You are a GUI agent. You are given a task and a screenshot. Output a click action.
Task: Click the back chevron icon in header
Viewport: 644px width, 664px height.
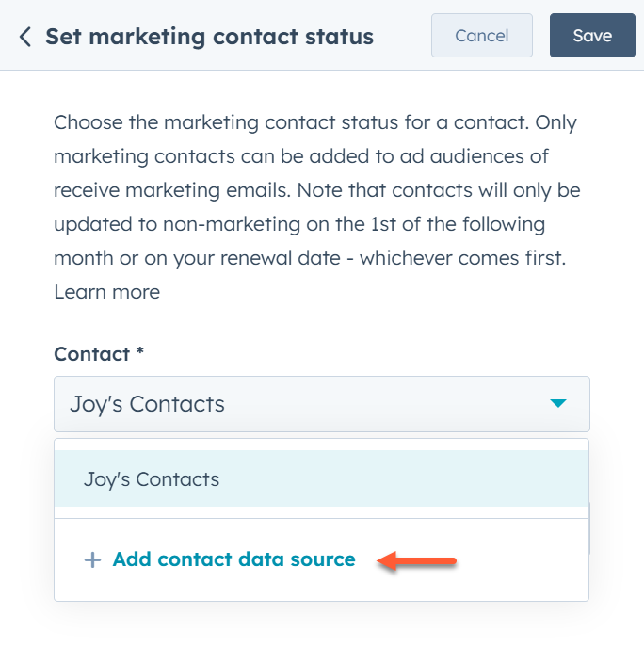[x=25, y=37]
